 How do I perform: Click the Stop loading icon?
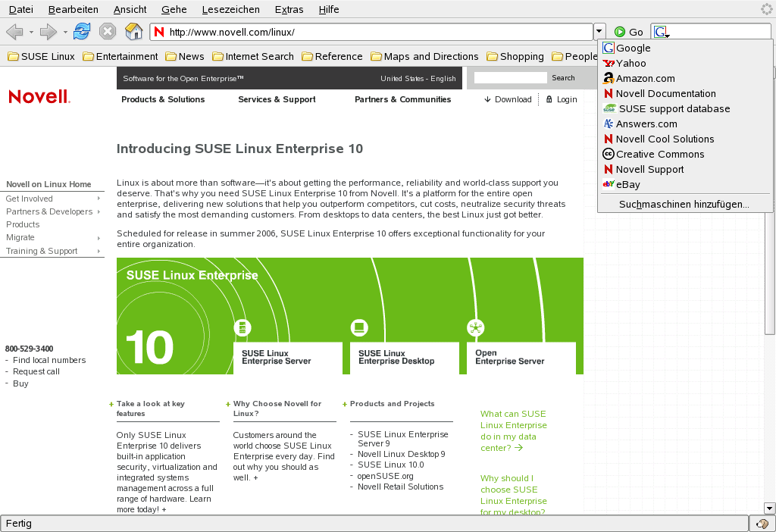pos(108,32)
